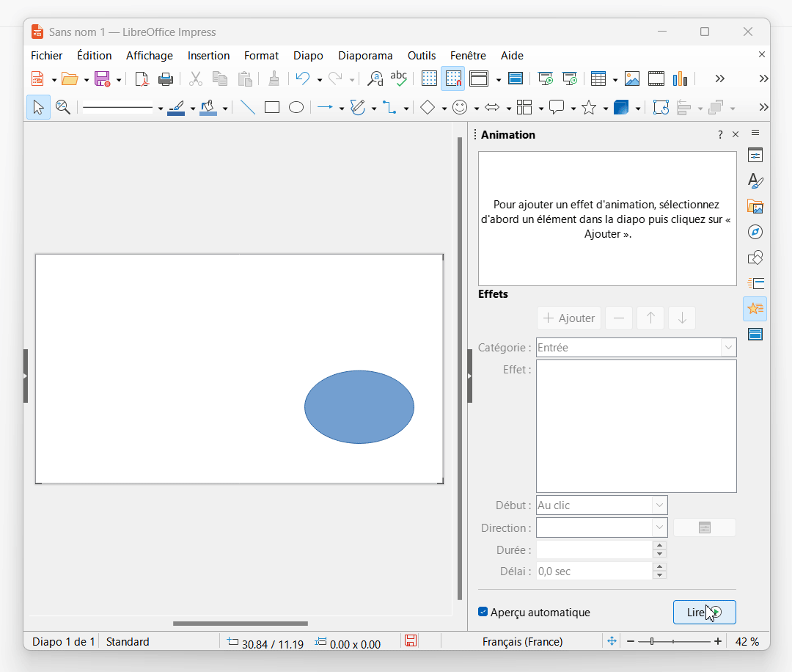Expand the 3D Objects dropdown arrow
This screenshot has width=792, height=672.
point(638,108)
